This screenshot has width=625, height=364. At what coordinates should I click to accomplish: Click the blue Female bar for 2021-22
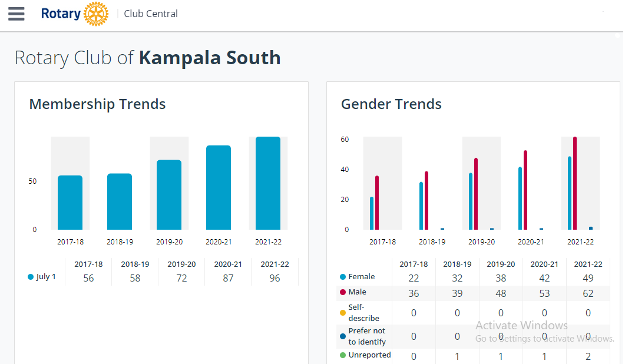570,193
